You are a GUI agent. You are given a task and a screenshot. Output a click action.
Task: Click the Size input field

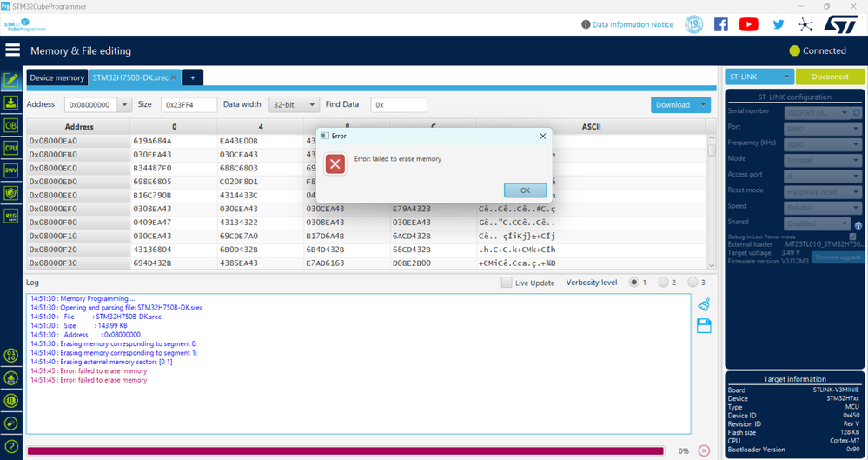coord(189,104)
